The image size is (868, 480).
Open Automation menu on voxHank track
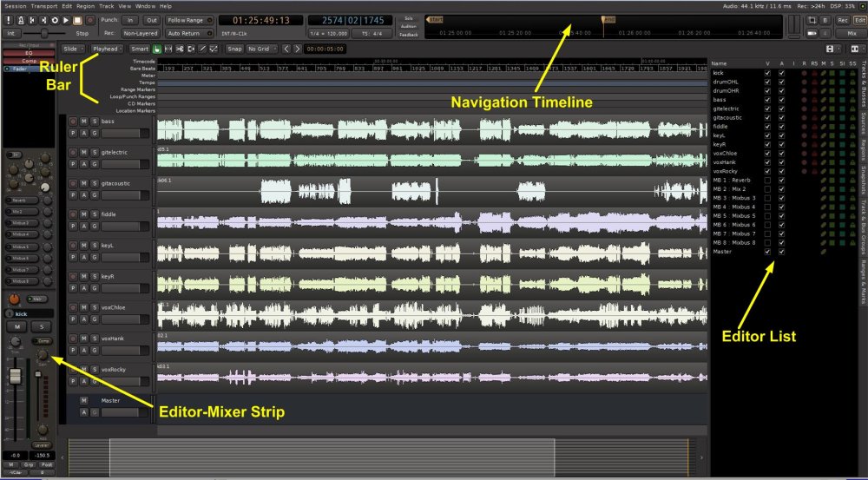(x=84, y=351)
